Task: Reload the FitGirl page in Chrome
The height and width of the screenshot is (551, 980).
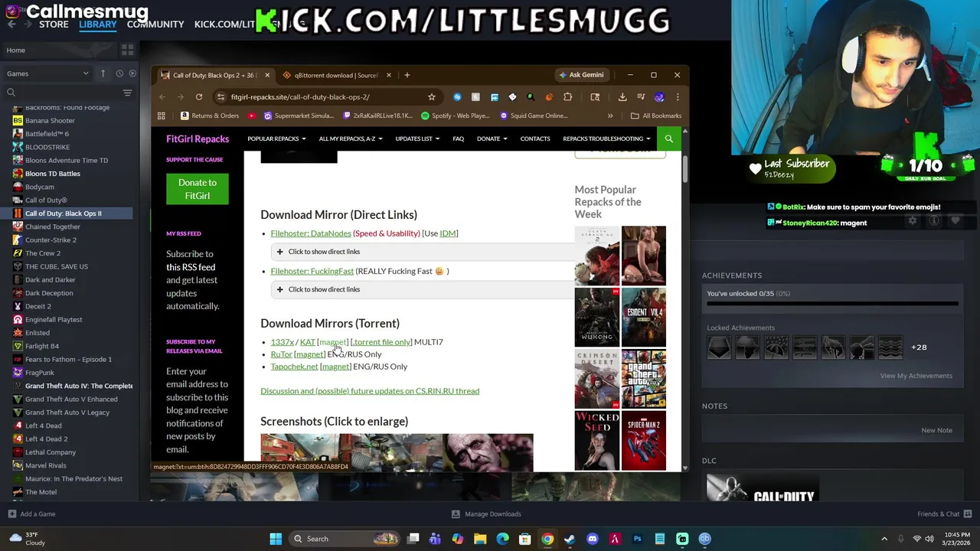Action: click(199, 97)
